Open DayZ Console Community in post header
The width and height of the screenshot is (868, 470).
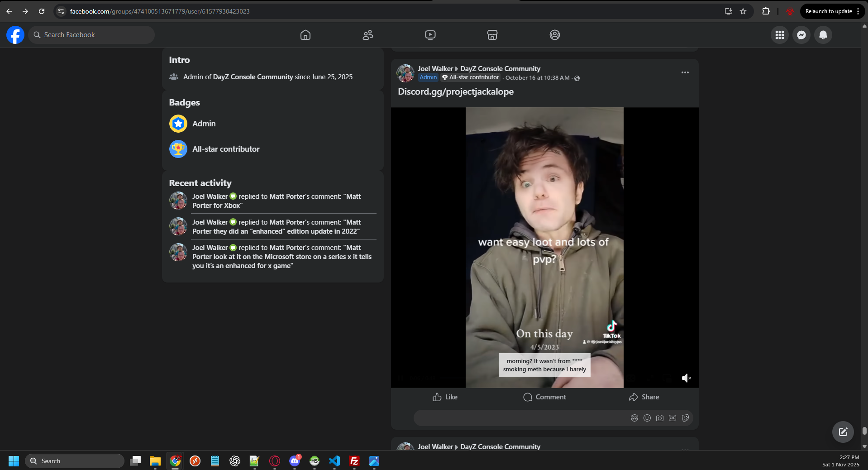501,69
